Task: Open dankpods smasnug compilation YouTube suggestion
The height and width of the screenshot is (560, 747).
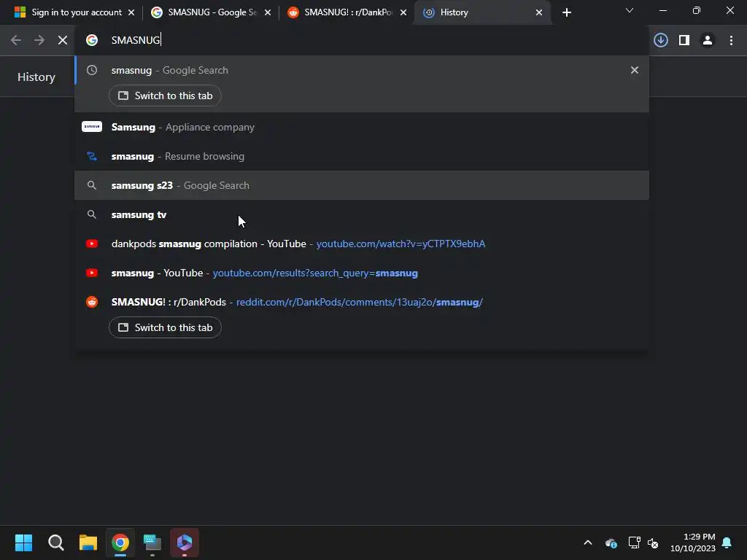Action: 362,244
